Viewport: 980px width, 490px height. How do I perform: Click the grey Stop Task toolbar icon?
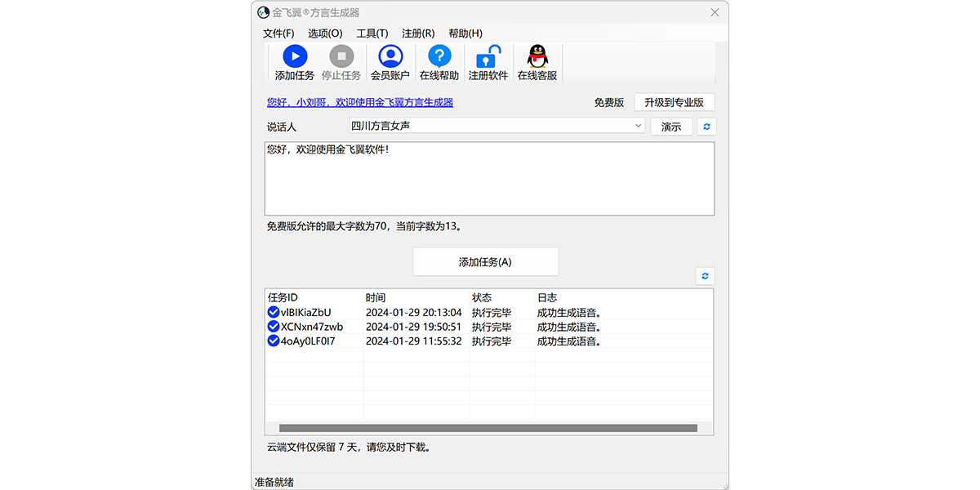[x=341, y=56]
